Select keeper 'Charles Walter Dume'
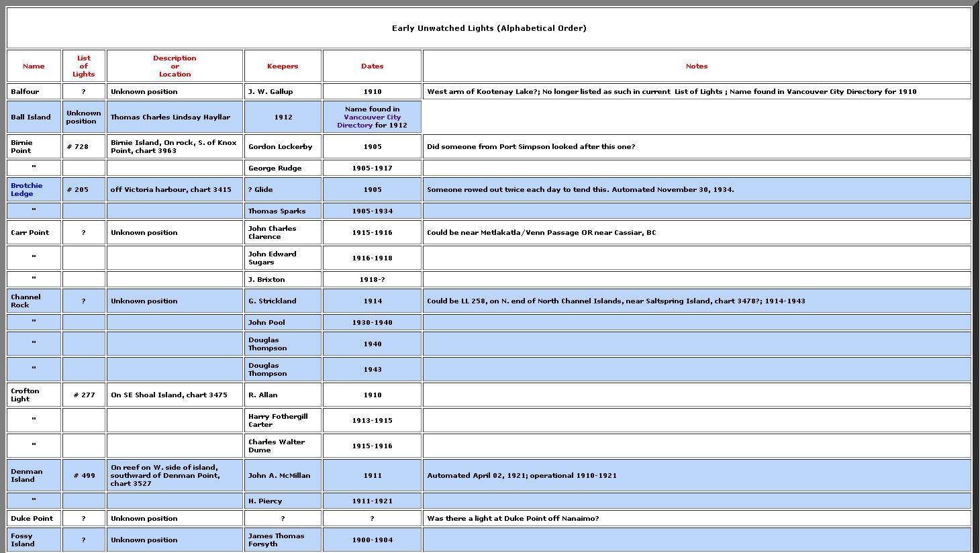This screenshot has height=553, width=980. [283, 446]
